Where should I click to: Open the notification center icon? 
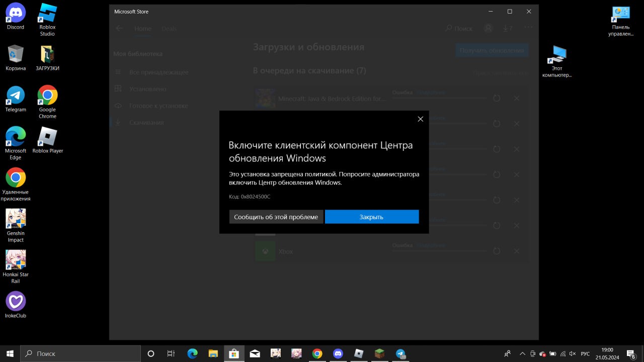pyautogui.click(x=630, y=353)
